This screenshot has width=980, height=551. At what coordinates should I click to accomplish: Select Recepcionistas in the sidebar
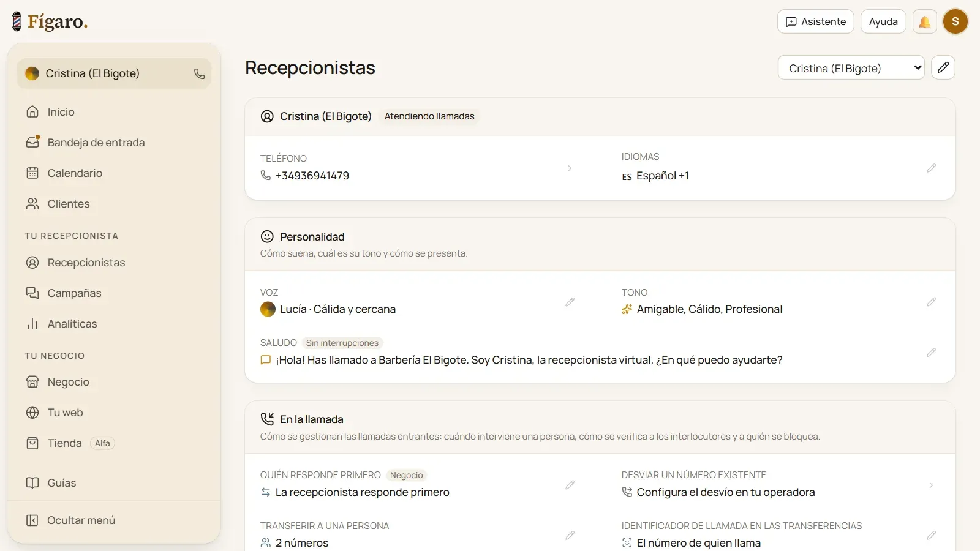coord(114,263)
